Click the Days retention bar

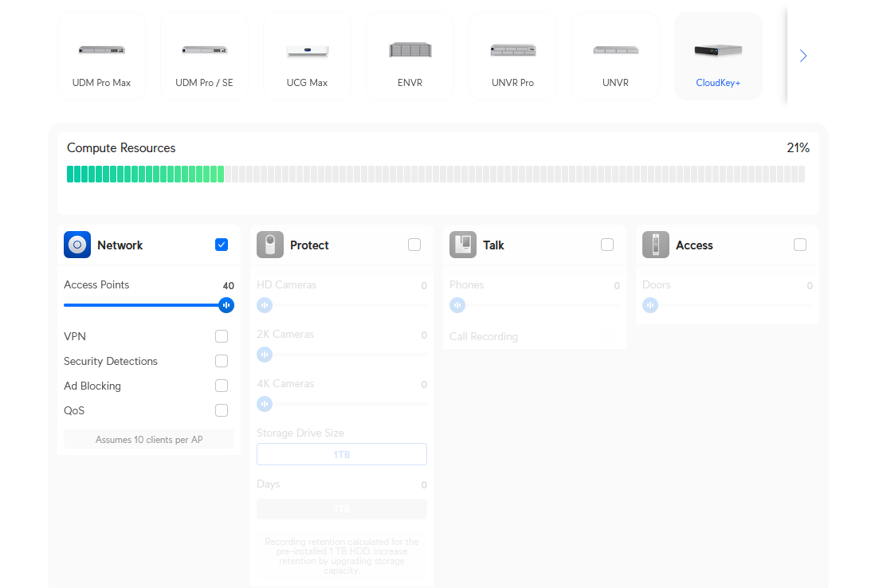(342, 509)
